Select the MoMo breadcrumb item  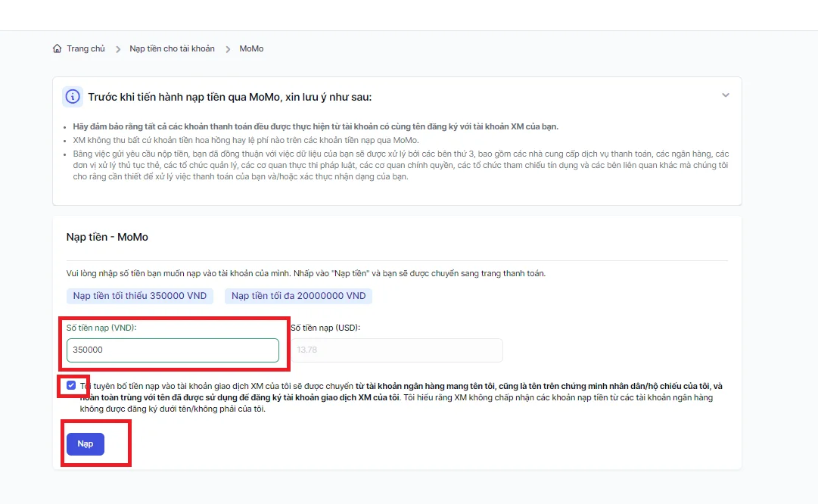[x=251, y=48]
